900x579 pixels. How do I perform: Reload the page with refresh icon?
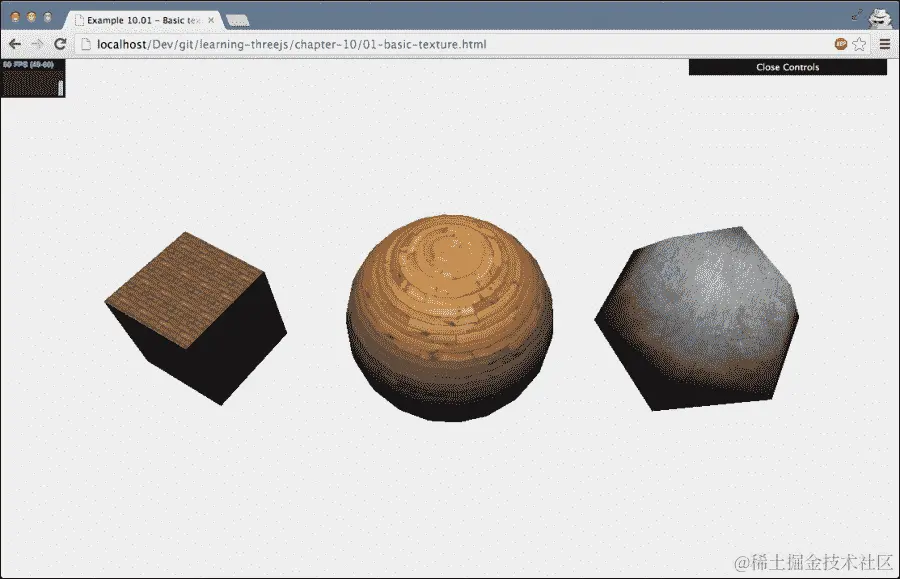[60, 44]
